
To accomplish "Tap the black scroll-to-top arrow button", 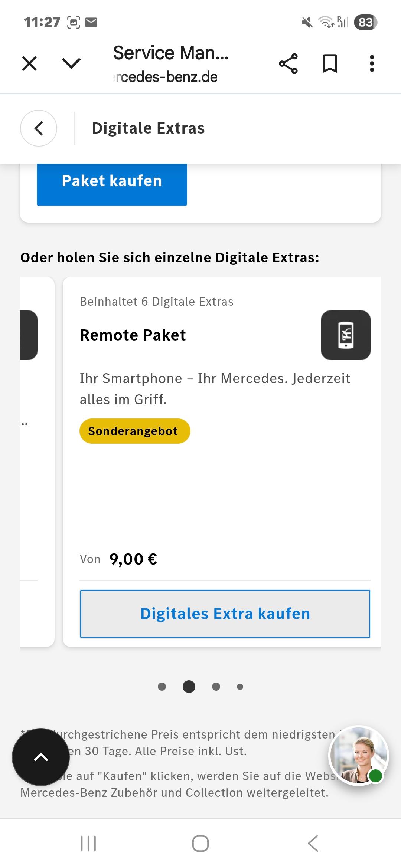I will tap(41, 757).
